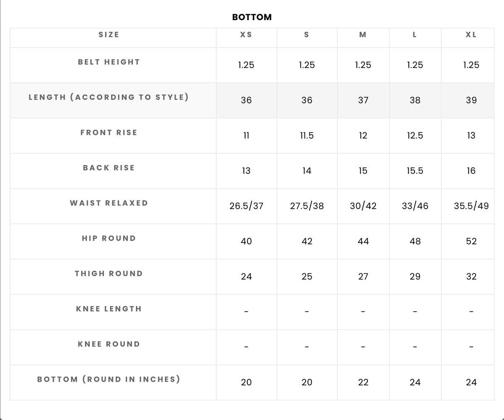Click the FRONT RISE row label
Screen dimensions: 504x420
[x=109, y=132]
